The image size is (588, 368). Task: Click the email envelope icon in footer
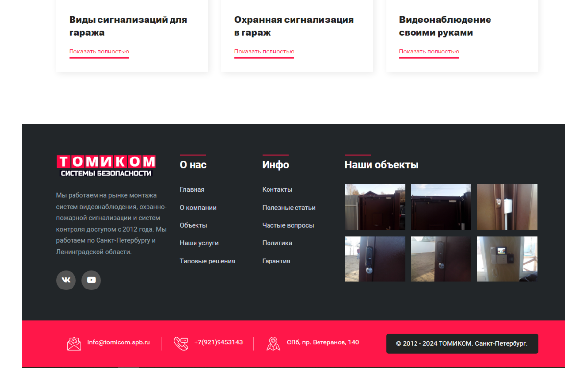coord(74,343)
